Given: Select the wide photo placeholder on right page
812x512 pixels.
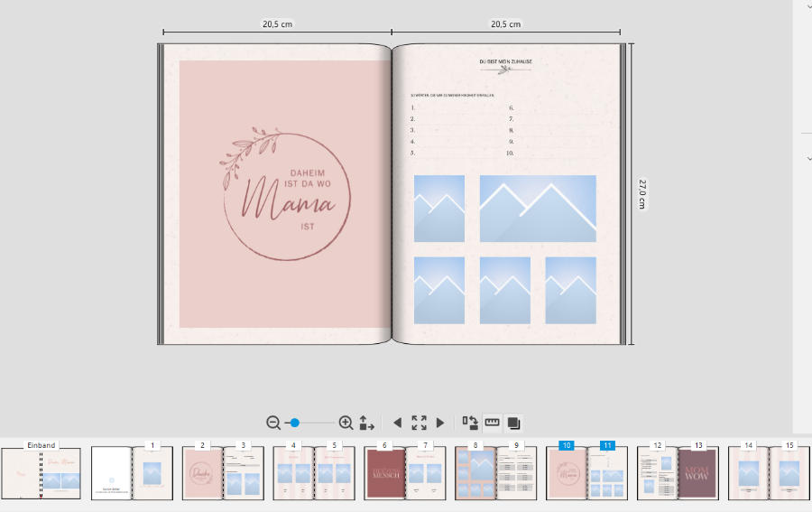Looking at the screenshot, I should pos(538,209).
